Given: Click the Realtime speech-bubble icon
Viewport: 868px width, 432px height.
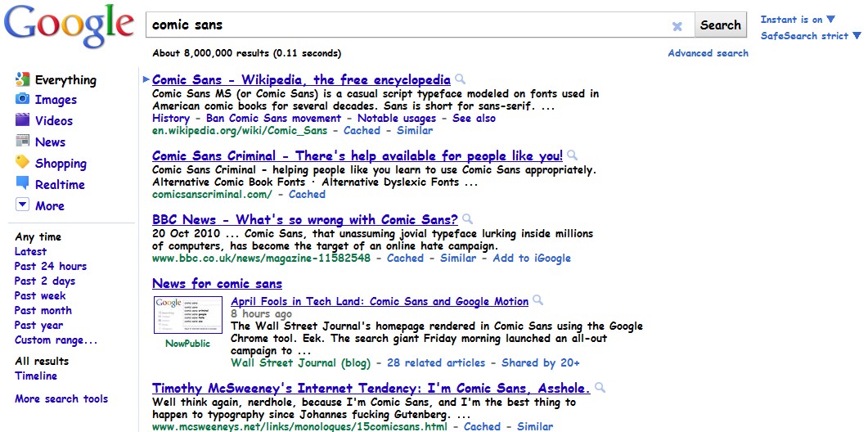Looking at the screenshot, I should pyautogui.click(x=22, y=184).
